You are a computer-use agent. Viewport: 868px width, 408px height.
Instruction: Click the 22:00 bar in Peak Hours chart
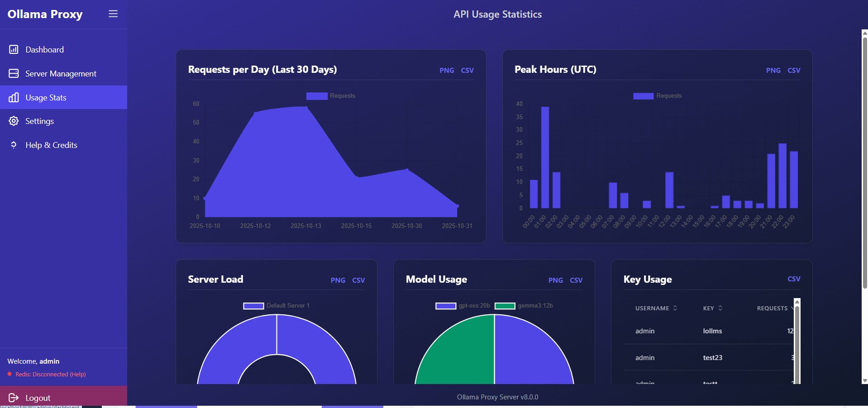782,176
